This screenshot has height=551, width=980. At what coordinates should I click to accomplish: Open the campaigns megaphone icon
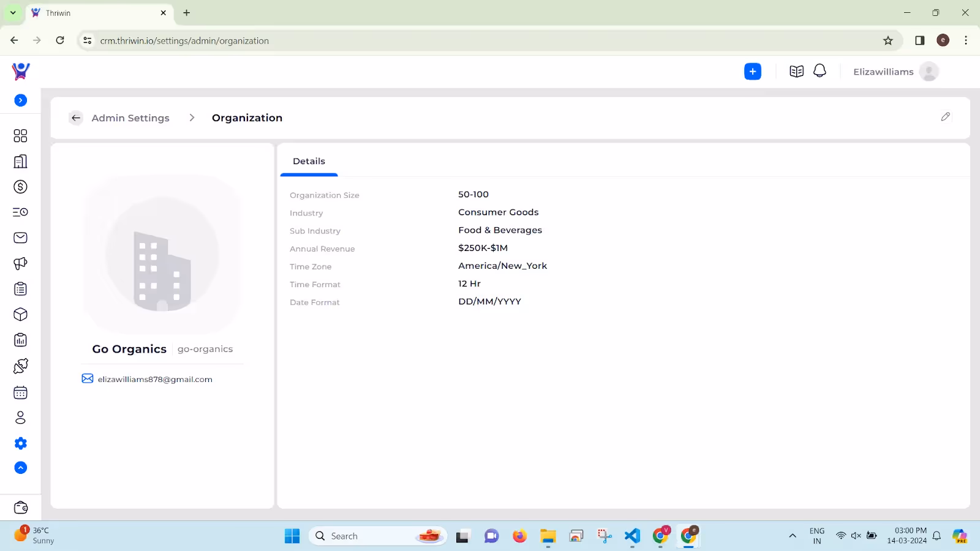[x=20, y=263]
